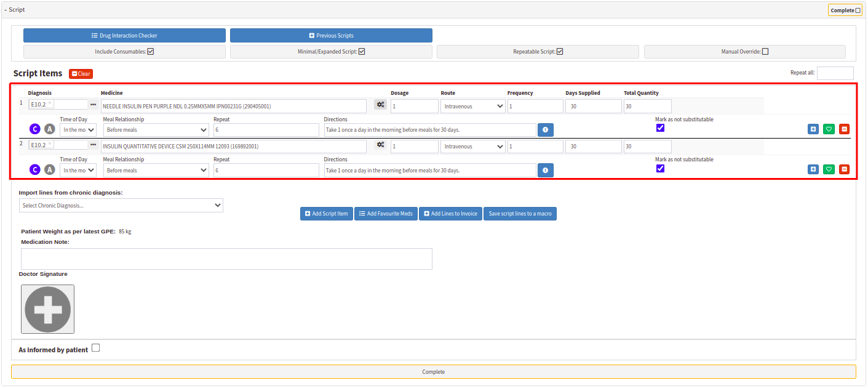Expand the Select Chronic Diagnosis dropdown
Viewport: 868px width, 388px height.
click(121, 205)
